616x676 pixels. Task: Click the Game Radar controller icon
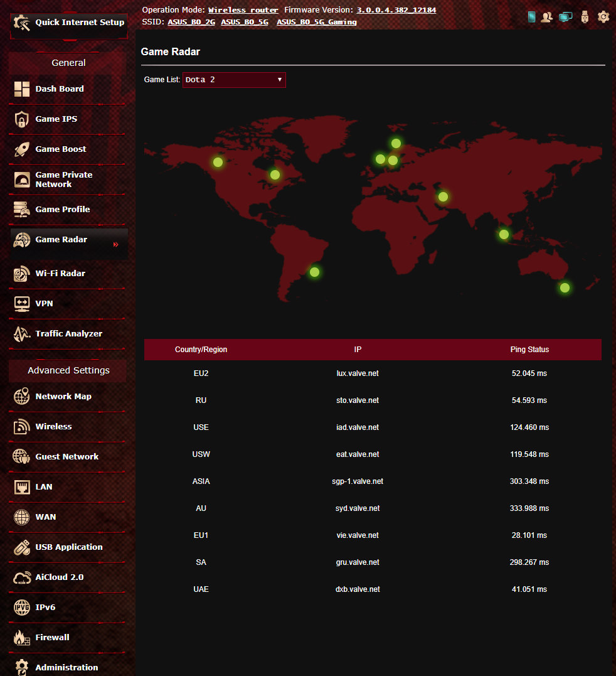[x=21, y=240]
